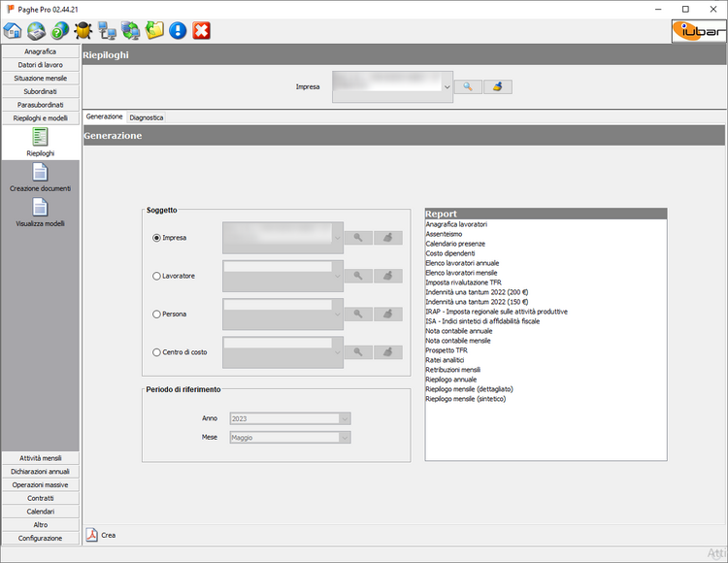Image resolution: width=728 pixels, height=563 pixels.
Task: Click the bug report ladybug icon
Action: (83, 31)
